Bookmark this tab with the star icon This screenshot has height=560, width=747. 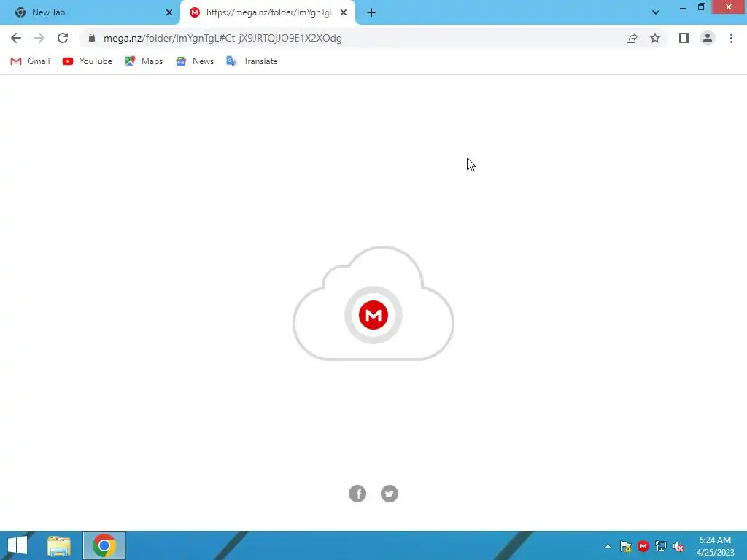coord(655,38)
